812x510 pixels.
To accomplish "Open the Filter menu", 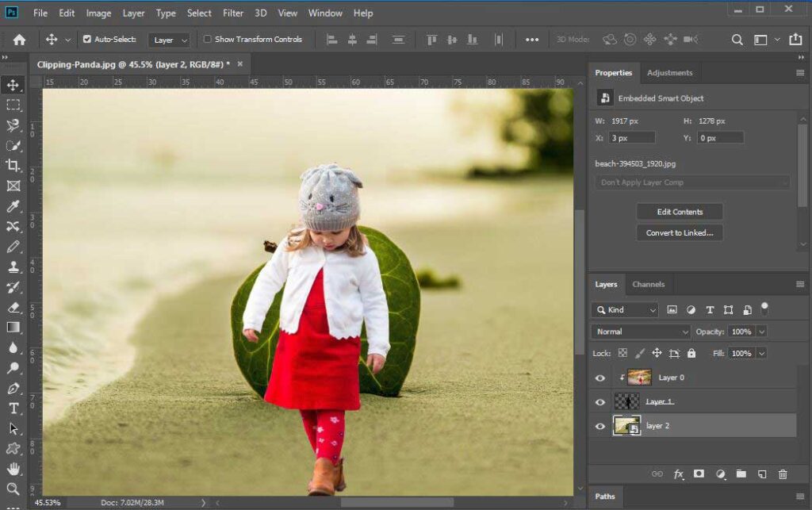I will click(x=233, y=13).
